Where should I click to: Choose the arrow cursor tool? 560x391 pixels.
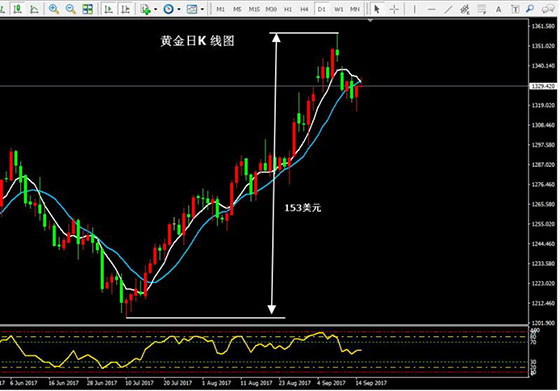click(377, 9)
